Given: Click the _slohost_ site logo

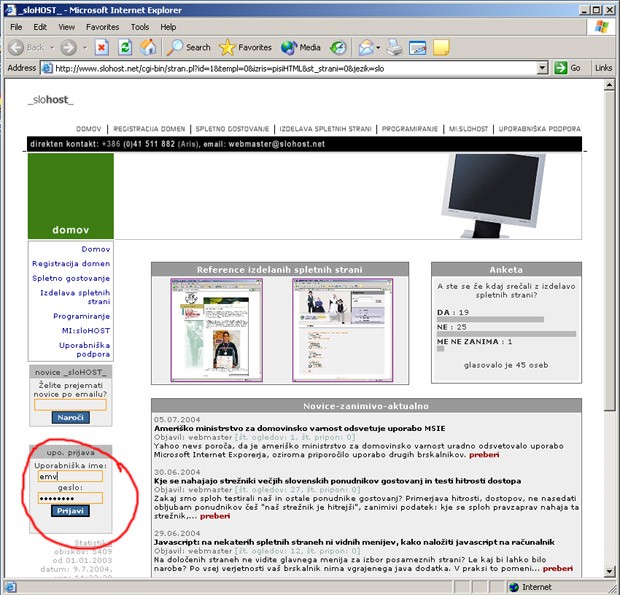Looking at the screenshot, I should coord(51,100).
